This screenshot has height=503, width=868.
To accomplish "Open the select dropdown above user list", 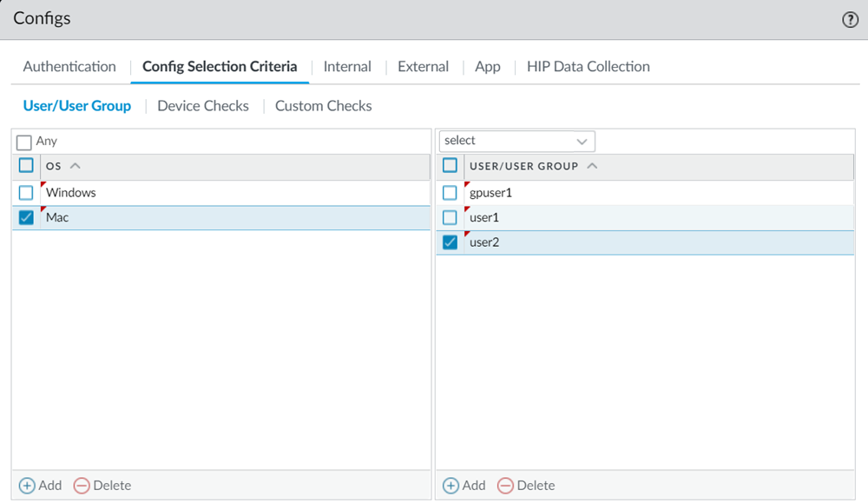I will [x=516, y=141].
